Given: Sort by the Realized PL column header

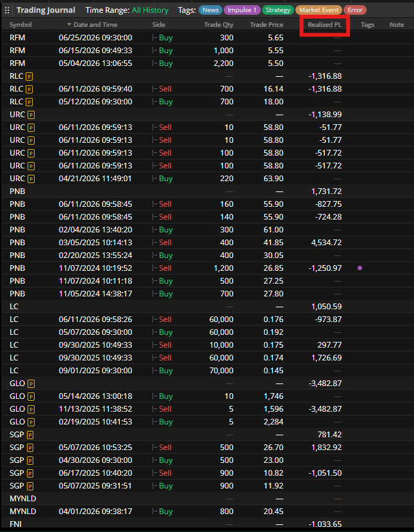Looking at the screenshot, I should coord(325,25).
